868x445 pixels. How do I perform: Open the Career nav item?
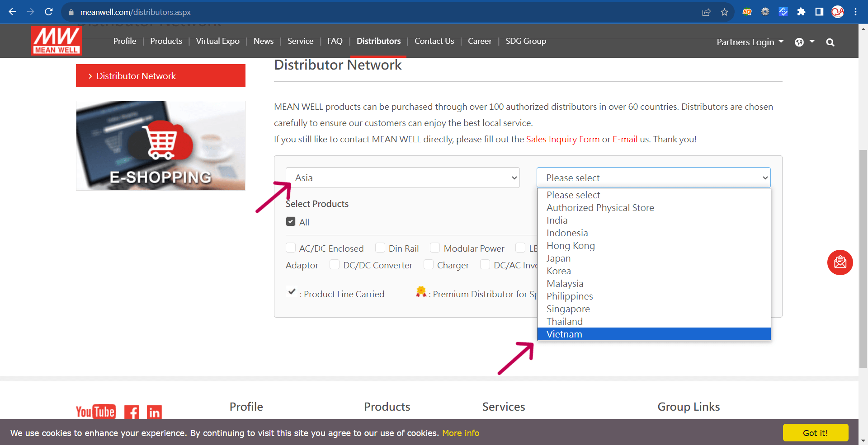point(480,41)
